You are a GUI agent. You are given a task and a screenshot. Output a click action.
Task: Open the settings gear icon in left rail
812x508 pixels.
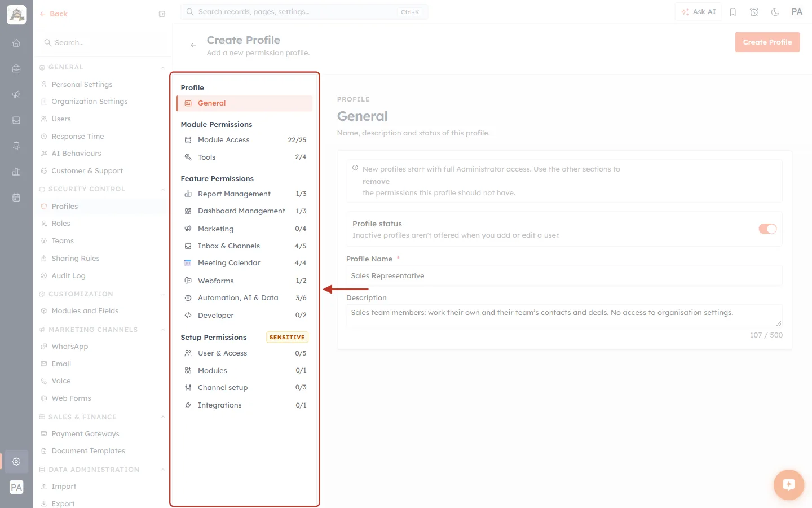(x=16, y=461)
